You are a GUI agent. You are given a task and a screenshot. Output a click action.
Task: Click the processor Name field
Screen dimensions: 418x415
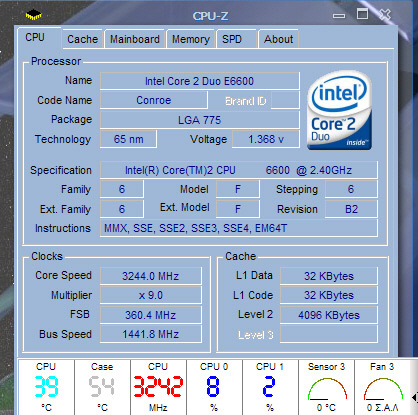(x=200, y=81)
